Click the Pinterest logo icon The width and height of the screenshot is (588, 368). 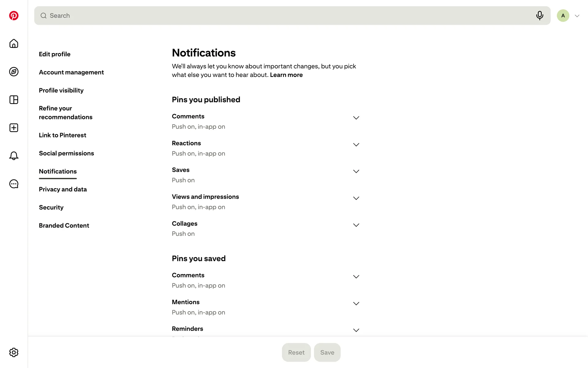(x=14, y=16)
